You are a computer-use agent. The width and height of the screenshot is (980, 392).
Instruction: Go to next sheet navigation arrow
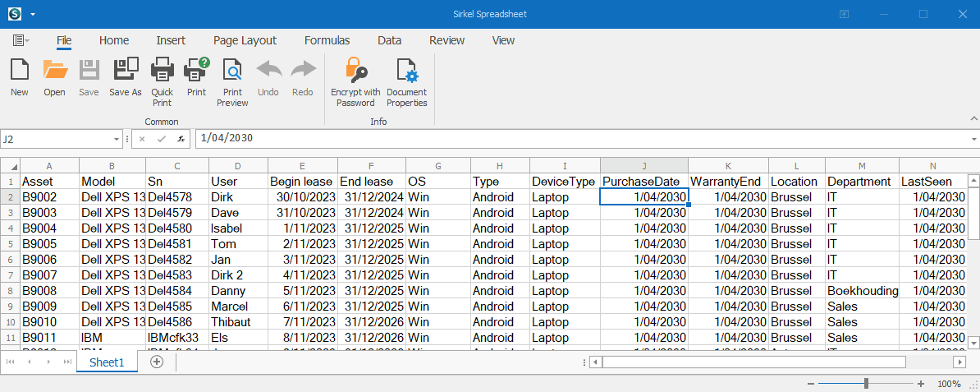[48, 362]
